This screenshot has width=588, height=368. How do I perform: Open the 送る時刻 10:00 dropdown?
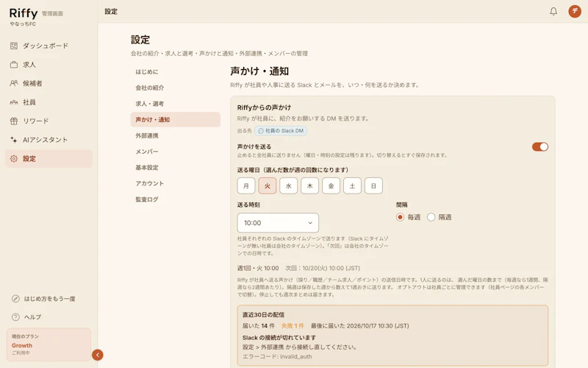coord(278,223)
